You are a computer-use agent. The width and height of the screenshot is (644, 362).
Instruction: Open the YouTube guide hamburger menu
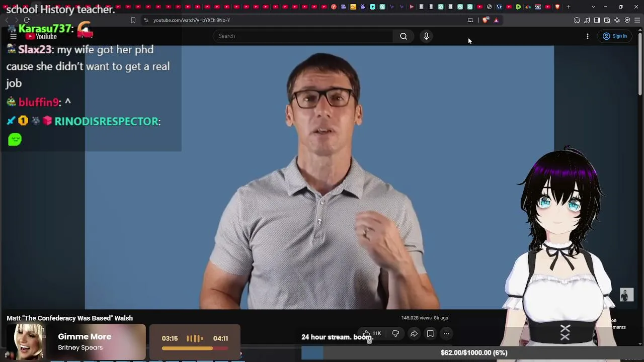(14, 36)
